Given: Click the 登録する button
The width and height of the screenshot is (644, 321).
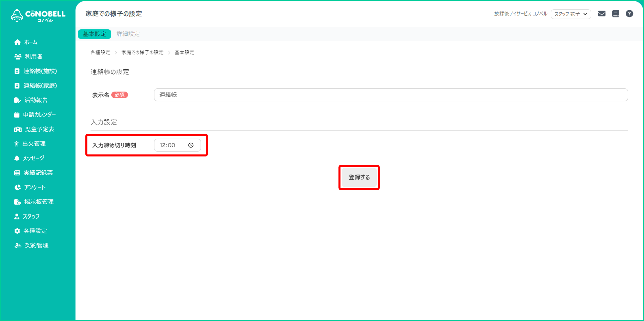Looking at the screenshot, I should point(359,177).
